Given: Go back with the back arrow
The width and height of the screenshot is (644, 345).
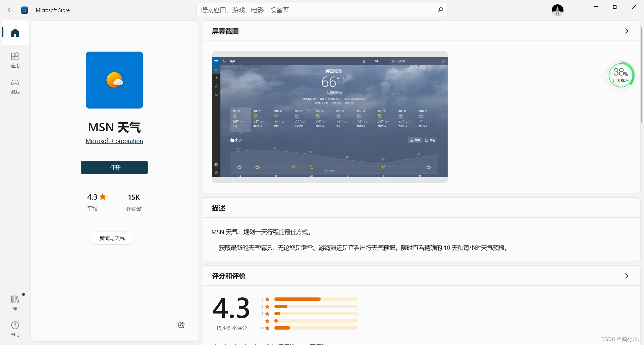Looking at the screenshot, I should (x=10, y=10).
